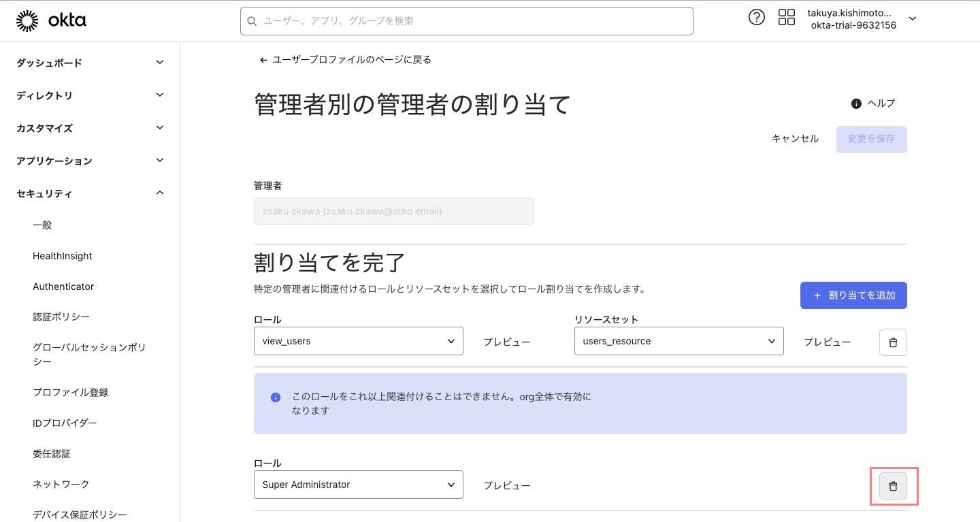980x522 pixels.
Task: Click the back arrow before ユーザープロファイルのページに戻る
Action: [263, 60]
